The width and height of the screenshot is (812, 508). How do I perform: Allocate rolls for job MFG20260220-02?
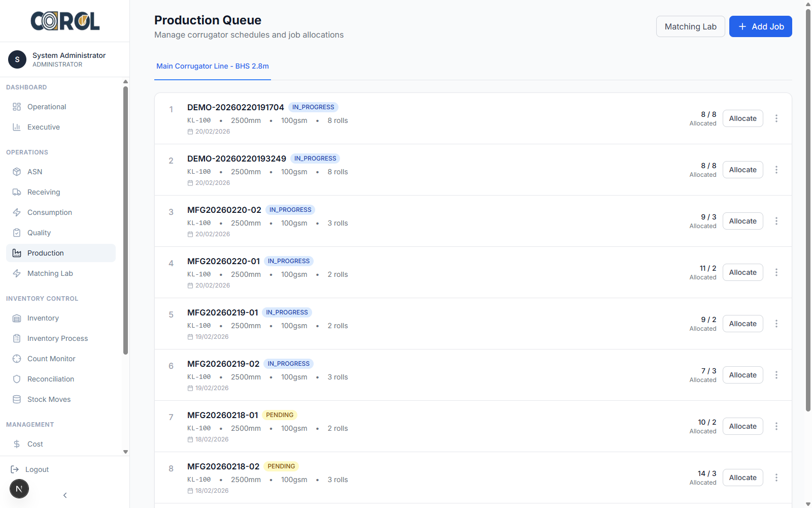pyautogui.click(x=742, y=221)
